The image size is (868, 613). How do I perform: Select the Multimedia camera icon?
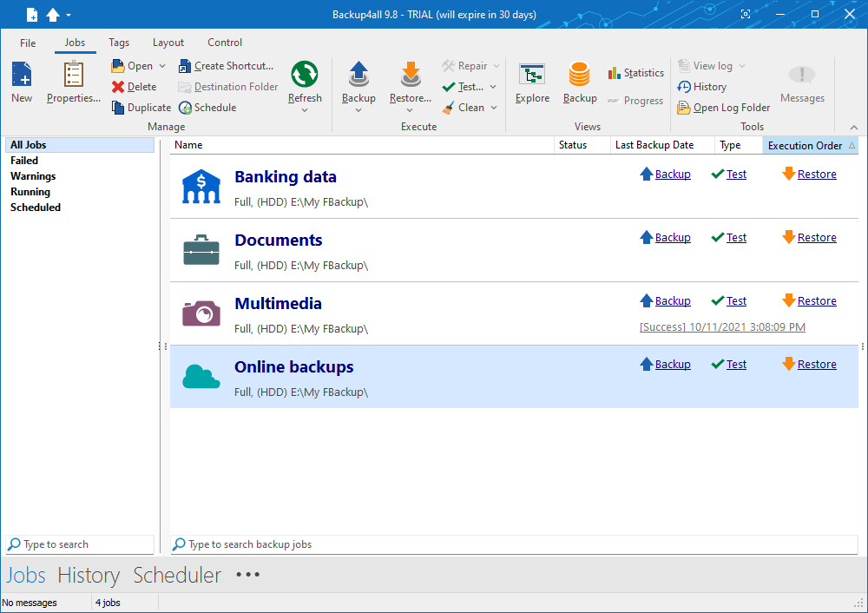point(201,313)
